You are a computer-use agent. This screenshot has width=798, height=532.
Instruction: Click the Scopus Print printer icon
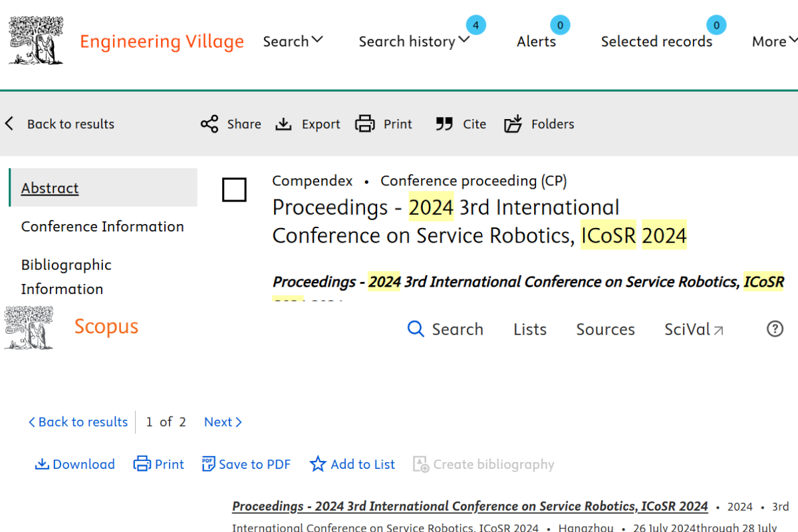coord(142,464)
